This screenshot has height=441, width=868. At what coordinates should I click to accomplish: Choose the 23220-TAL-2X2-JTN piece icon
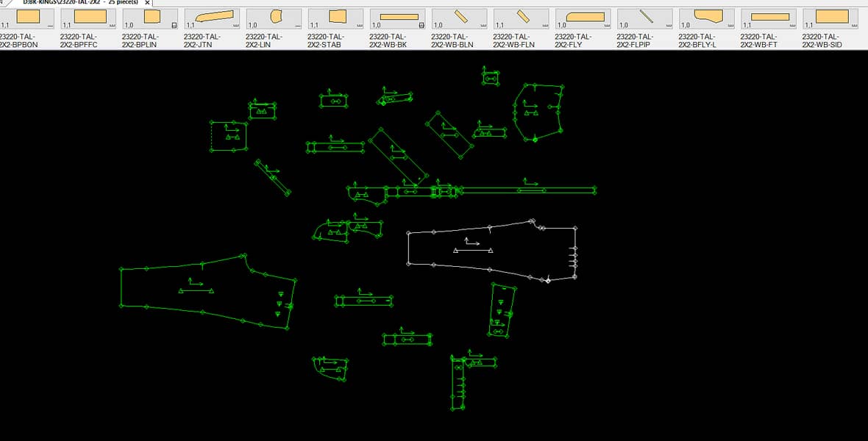tap(213, 17)
